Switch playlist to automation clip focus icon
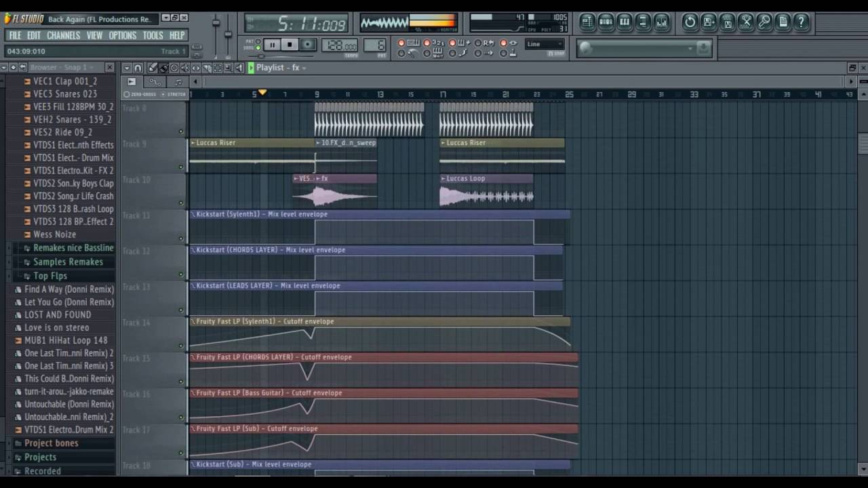The image size is (868, 488). click(155, 82)
